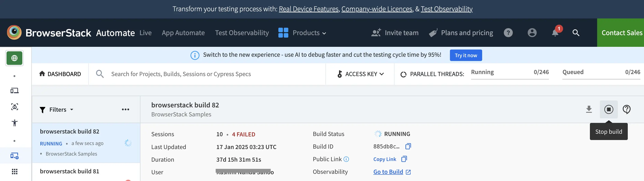Open the notifications bell icon
644x181 pixels.
[555, 33]
